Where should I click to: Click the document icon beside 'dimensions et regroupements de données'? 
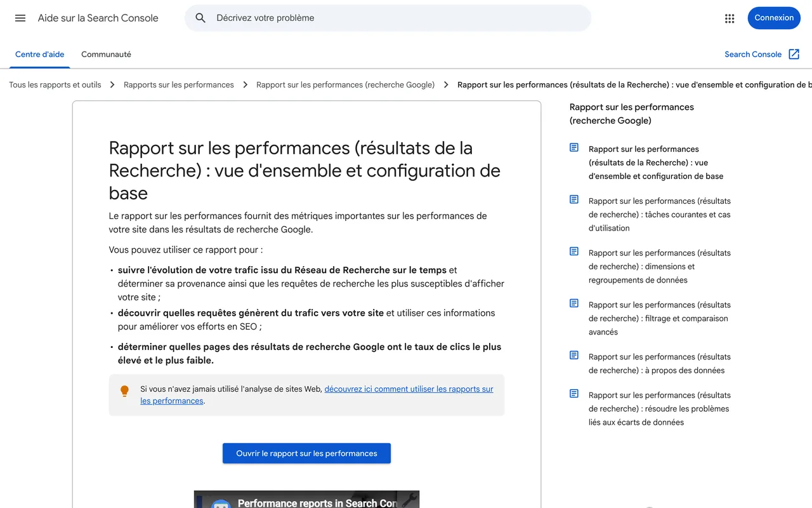coord(574,251)
